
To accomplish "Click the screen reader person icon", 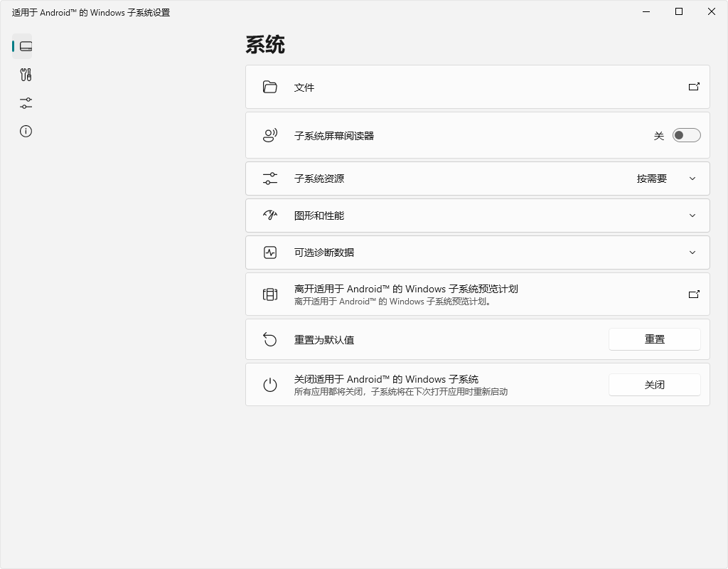I will pos(269,136).
